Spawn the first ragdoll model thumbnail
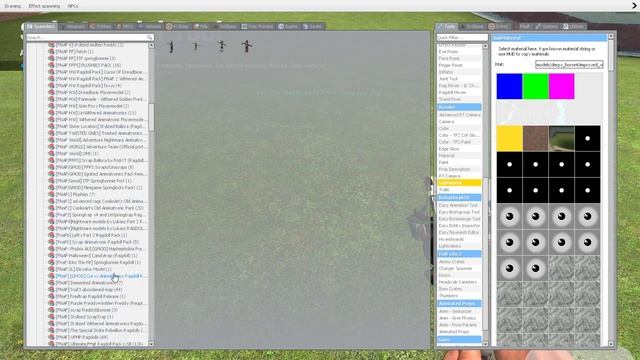Image resolution: width=640 pixels, height=360 pixels. tap(171, 47)
